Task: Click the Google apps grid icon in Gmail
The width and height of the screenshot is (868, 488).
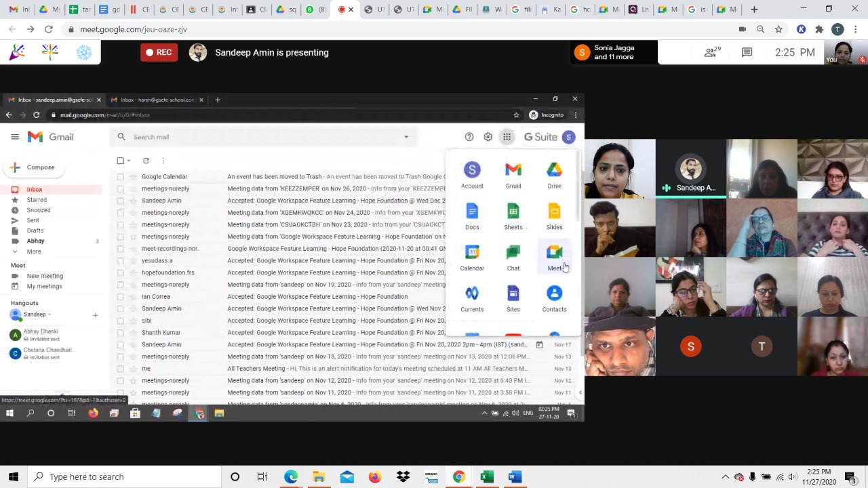Action: 507,137
